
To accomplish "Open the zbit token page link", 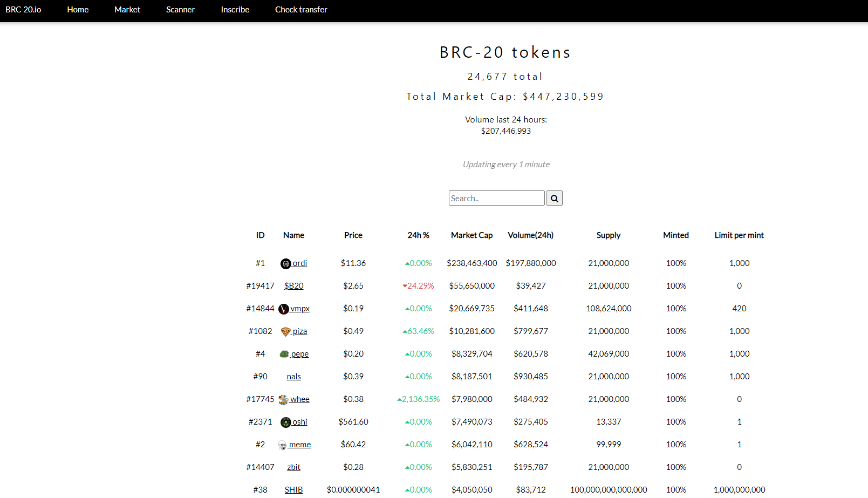I will pos(294,467).
